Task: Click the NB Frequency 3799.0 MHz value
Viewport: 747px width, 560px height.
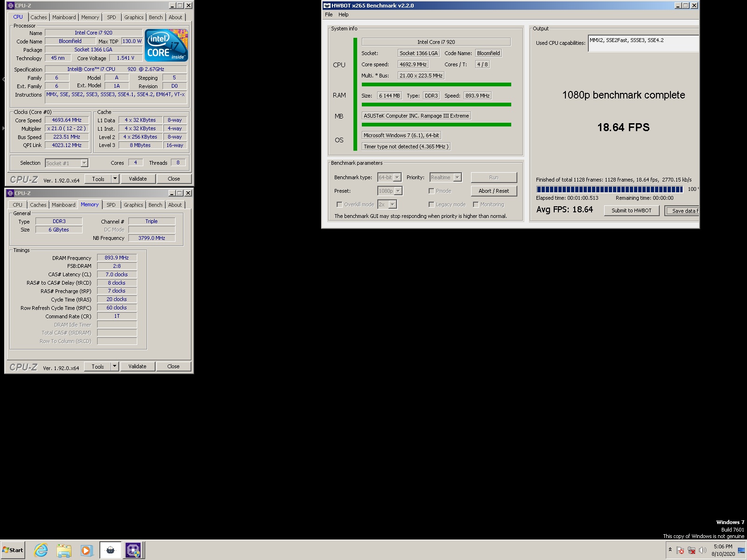Action: point(152,238)
